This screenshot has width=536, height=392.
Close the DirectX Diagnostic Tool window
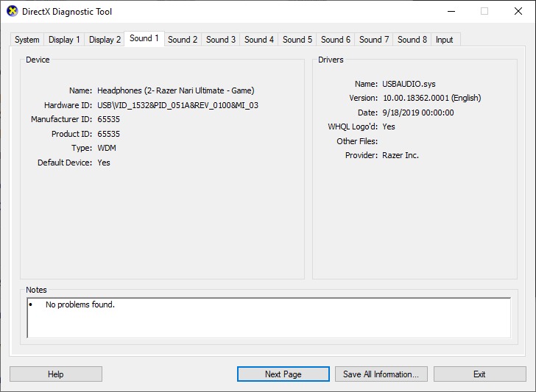pos(518,12)
